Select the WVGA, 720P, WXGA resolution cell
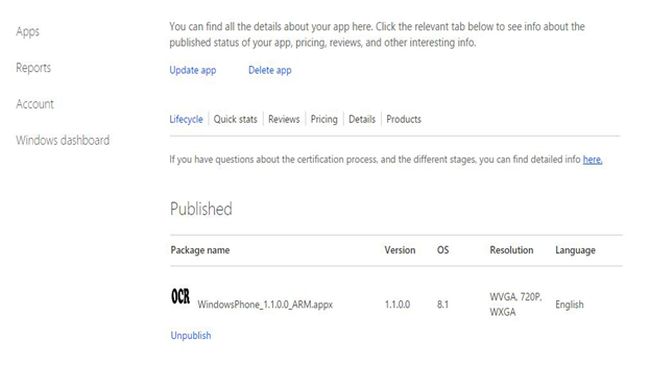This screenshot has width=650, height=388. (x=515, y=304)
